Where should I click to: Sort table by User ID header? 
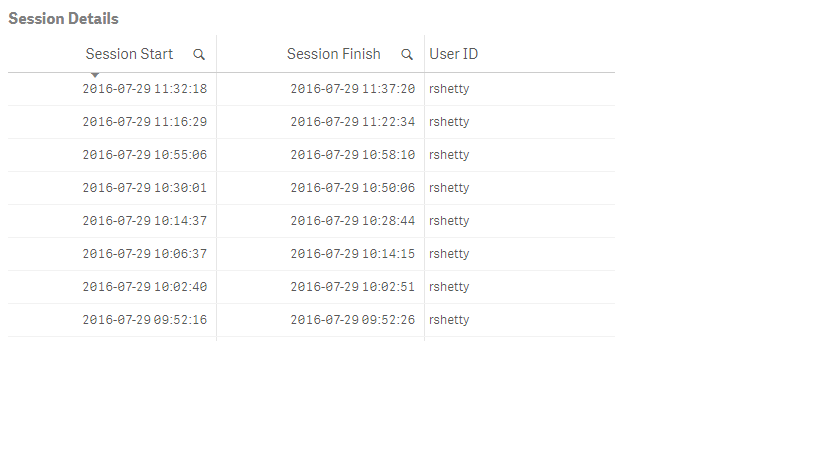453,54
